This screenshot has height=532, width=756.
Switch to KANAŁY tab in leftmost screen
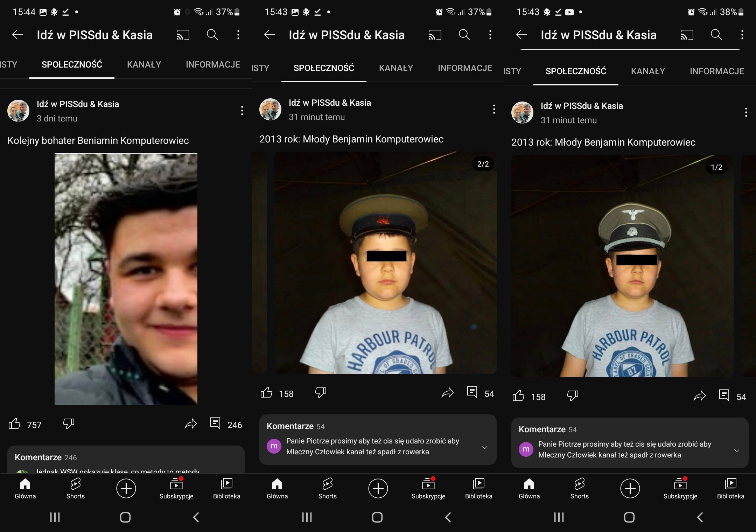coord(144,65)
